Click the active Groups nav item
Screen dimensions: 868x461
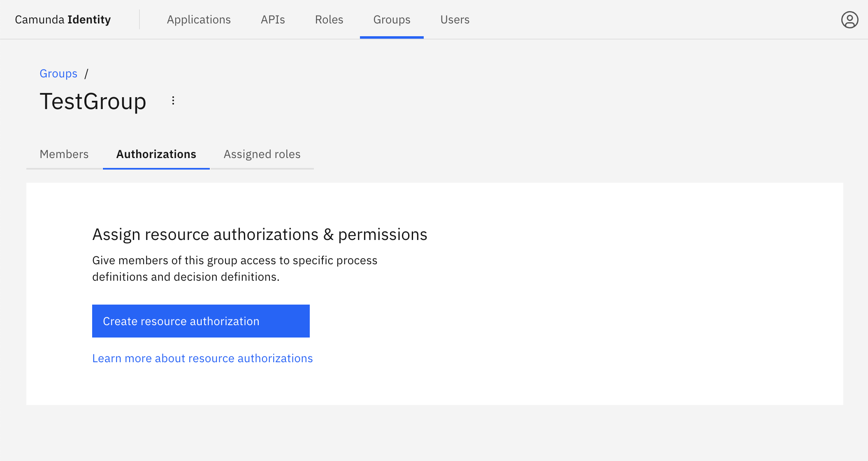[391, 19]
